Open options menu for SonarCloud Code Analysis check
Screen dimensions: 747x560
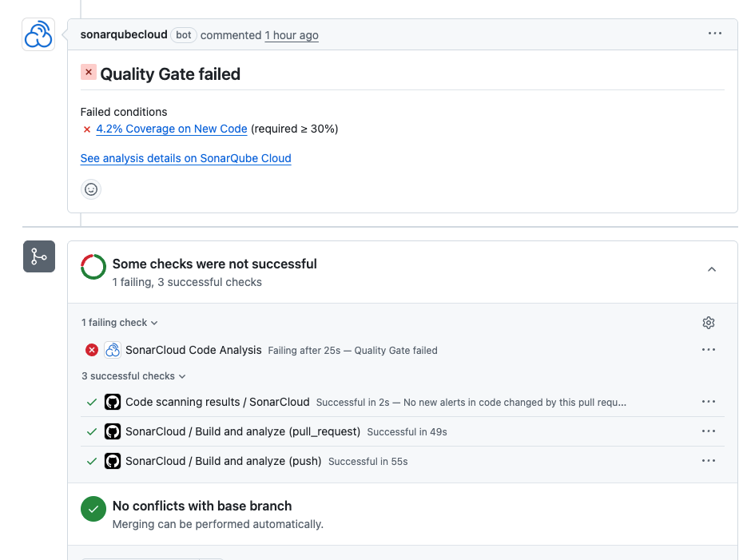coord(708,350)
